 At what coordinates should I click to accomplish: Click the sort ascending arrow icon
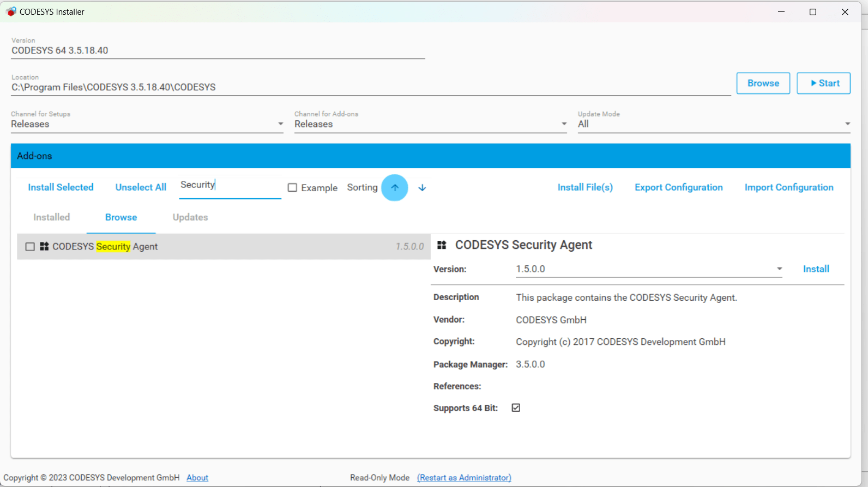395,187
